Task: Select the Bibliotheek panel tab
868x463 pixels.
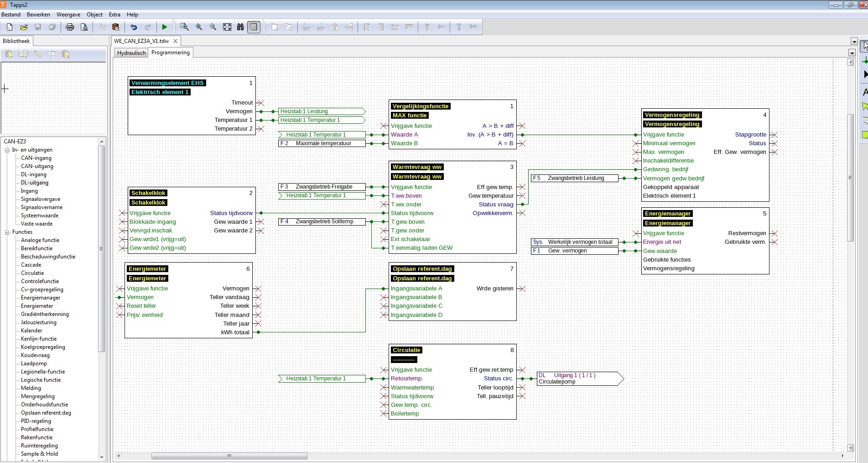Action: [x=16, y=41]
